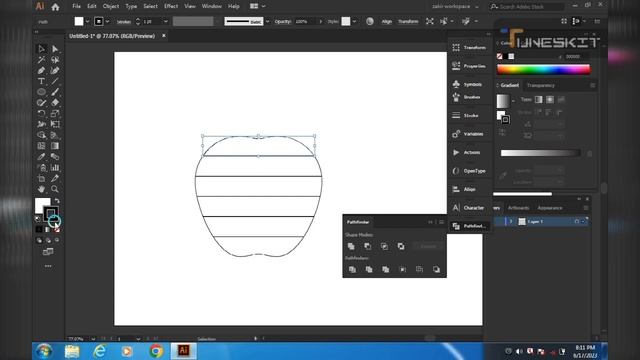Reset to default fill and stroke
The image size is (640, 360).
point(38,219)
